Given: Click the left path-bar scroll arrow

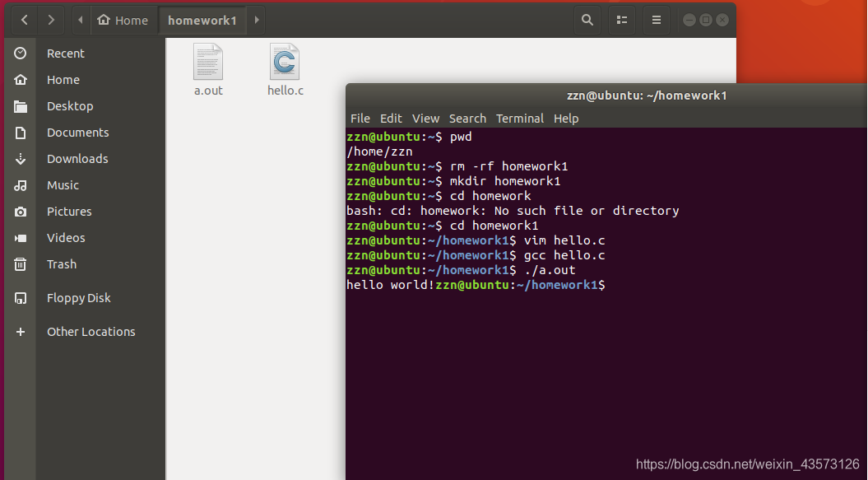Looking at the screenshot, I should [81, 20].
